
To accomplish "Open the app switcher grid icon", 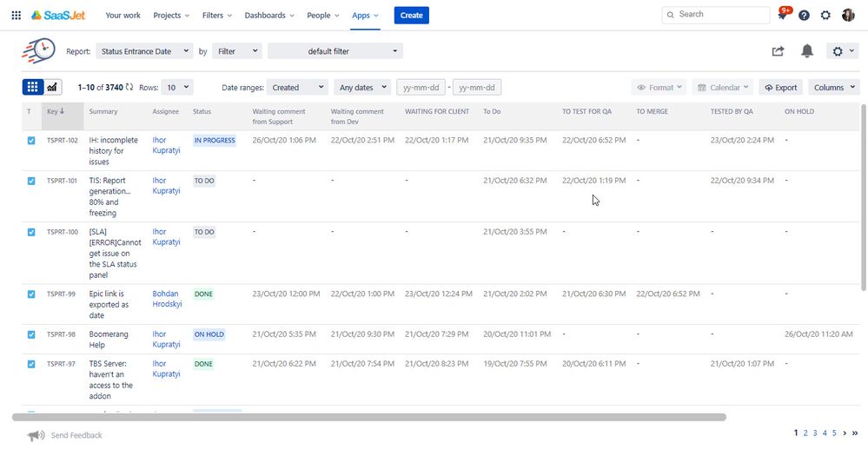I will point(16,15).
